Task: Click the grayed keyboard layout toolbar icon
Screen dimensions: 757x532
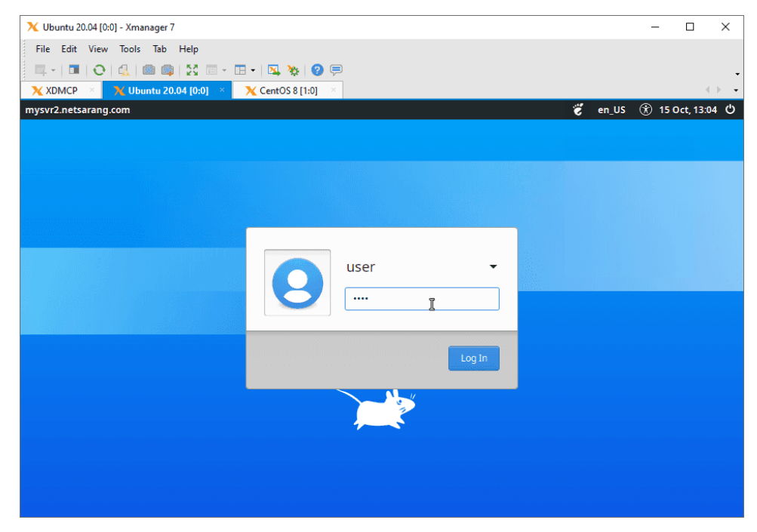Action: [211, 70]
